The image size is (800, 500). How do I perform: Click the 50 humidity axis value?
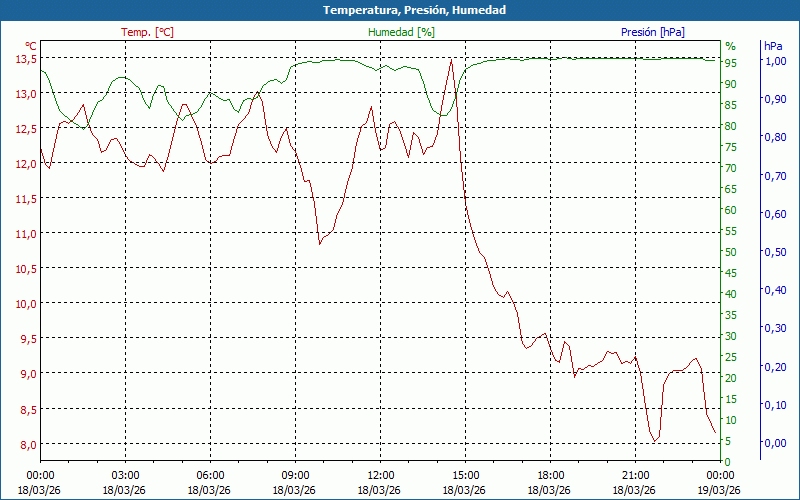tap(731, 252)
